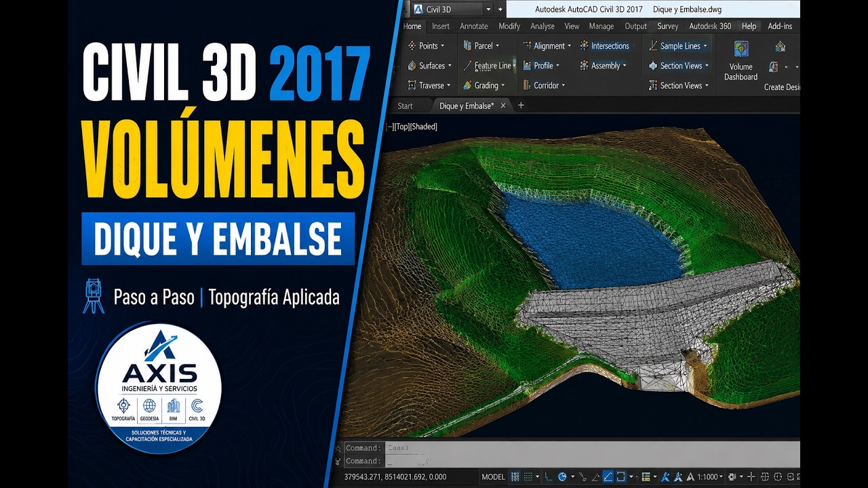Click the [Top] view control label
This screenshot has width=868, height=488.
point(401,127)
